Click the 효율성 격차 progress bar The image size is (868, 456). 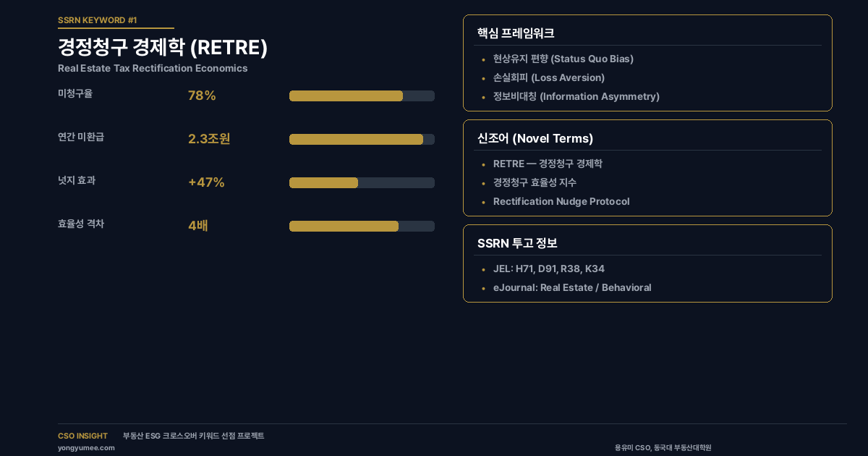[x=362, y=226]
